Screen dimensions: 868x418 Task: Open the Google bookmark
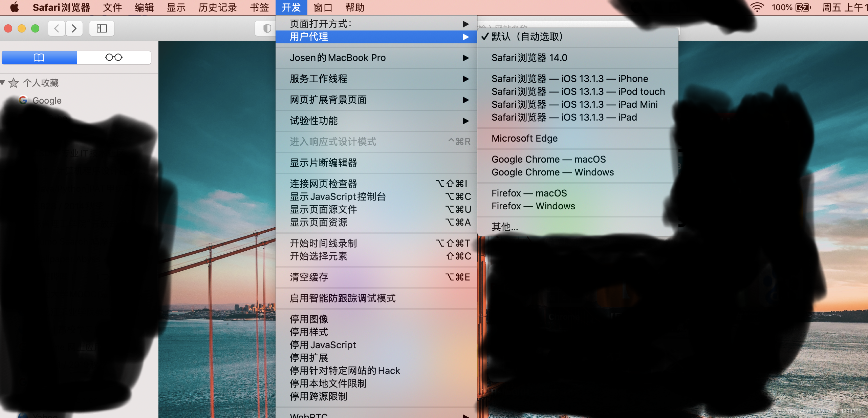point(47,100)
